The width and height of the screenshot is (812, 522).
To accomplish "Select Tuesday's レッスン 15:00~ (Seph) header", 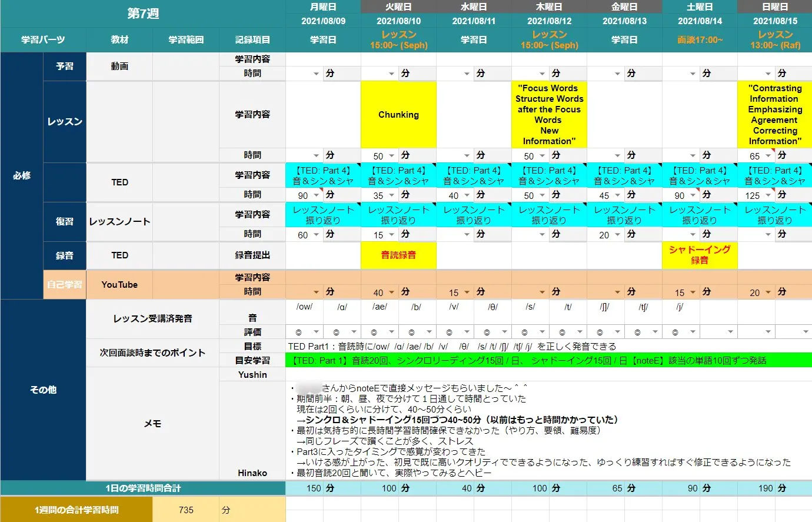I will 398,39.
